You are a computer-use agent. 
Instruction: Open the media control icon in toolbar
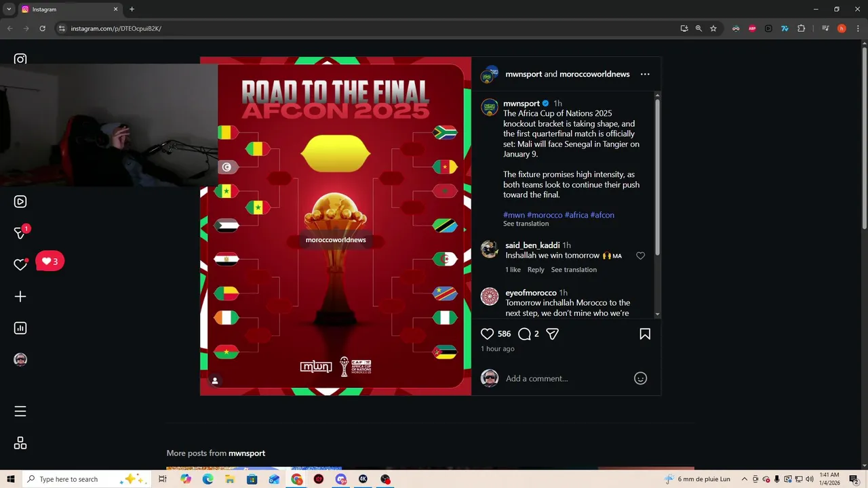pyautogui.click(x=825, y=28)
